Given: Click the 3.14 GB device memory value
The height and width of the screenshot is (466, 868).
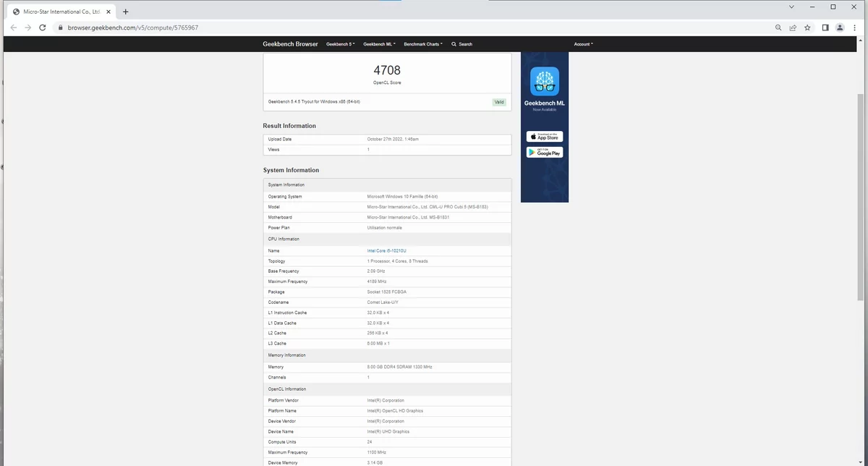Looking at the screenshot, I should (375, 462).
